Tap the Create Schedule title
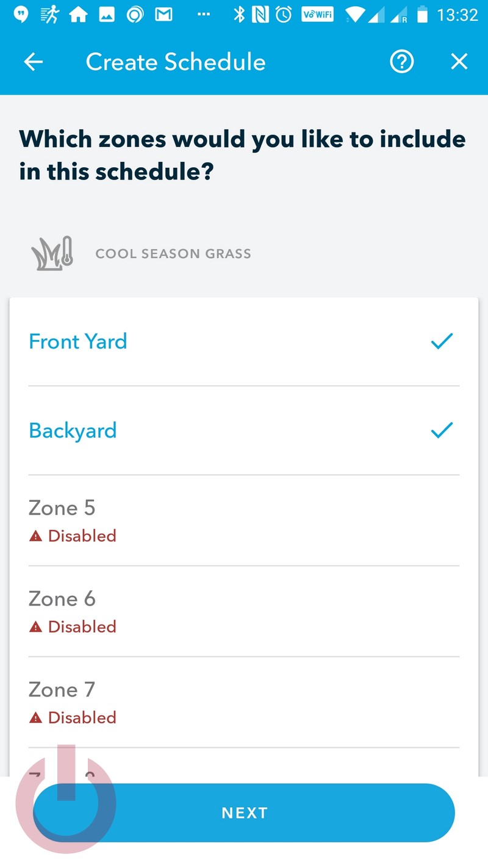The height and width of the screenshot is (868, 488). (x=176, y=62)
